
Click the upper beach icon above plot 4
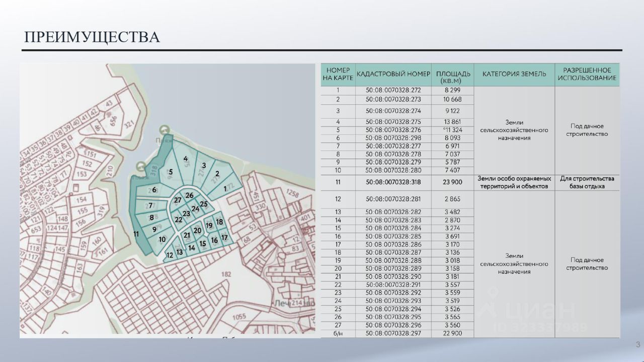tap(164, 129)
